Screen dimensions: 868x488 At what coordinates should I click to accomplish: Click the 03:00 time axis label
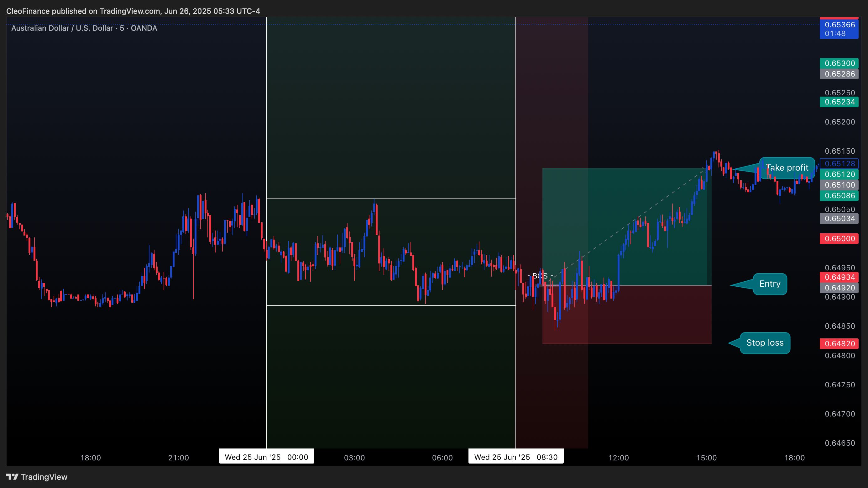[354, 458]
